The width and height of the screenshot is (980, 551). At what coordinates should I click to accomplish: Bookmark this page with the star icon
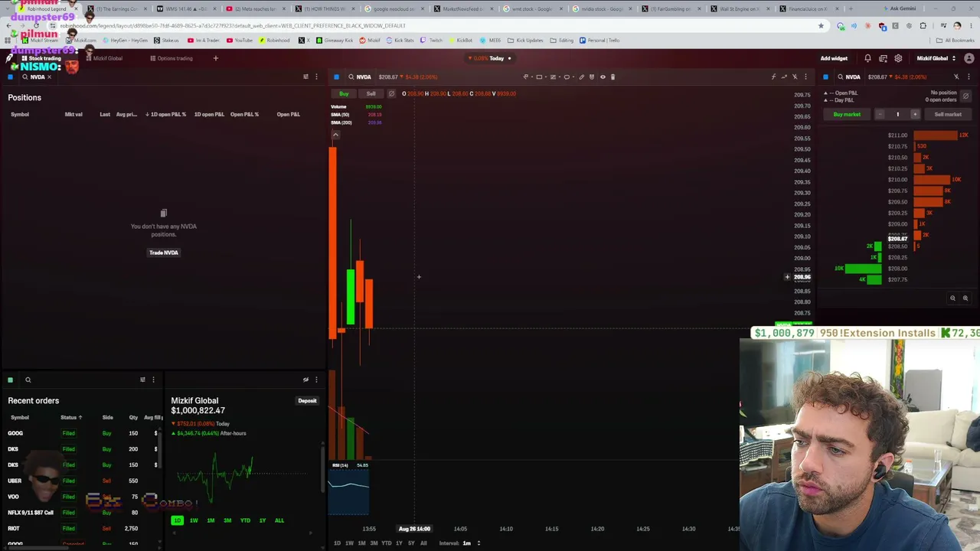click(822, 25)
